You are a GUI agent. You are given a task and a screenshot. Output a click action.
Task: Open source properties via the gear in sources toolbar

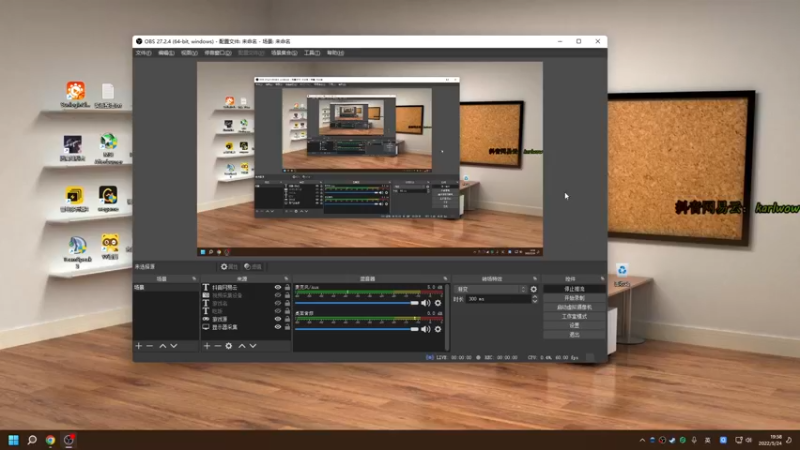pos(229,346)
